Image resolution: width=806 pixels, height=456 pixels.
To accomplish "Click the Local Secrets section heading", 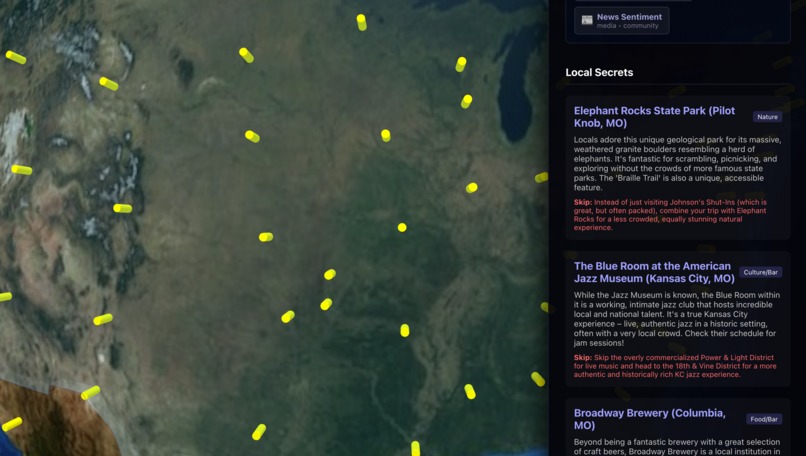I will click(599, 72).
